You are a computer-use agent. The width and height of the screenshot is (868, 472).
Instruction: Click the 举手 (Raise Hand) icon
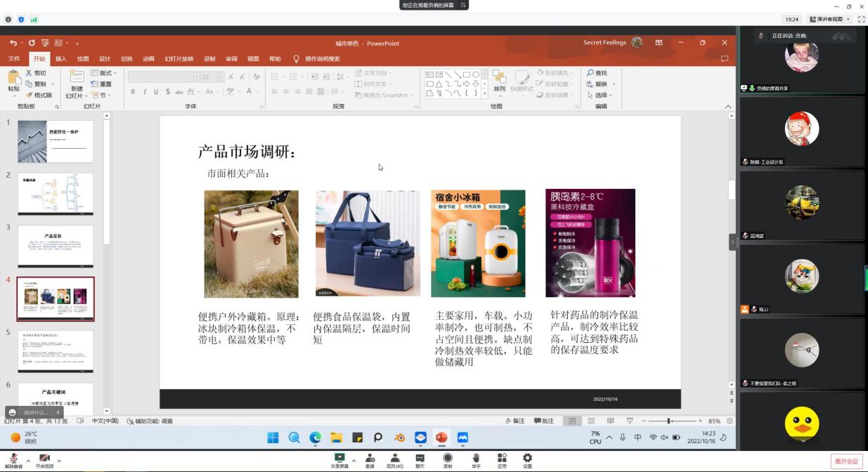[x=476, y=459]
